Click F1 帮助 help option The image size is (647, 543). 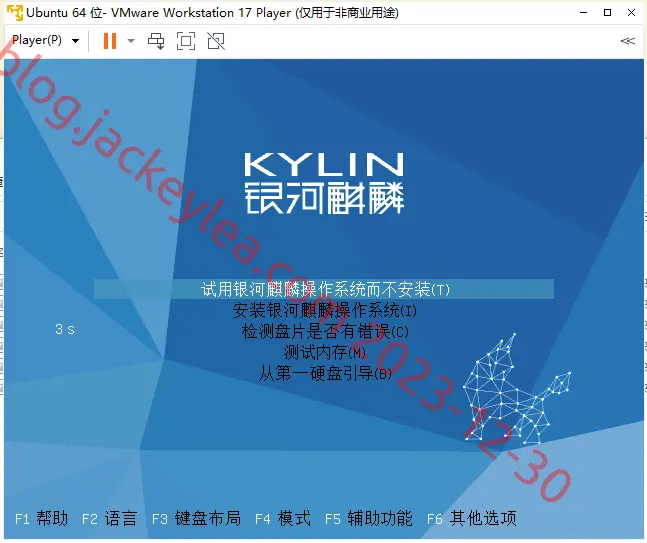[41, 518]
